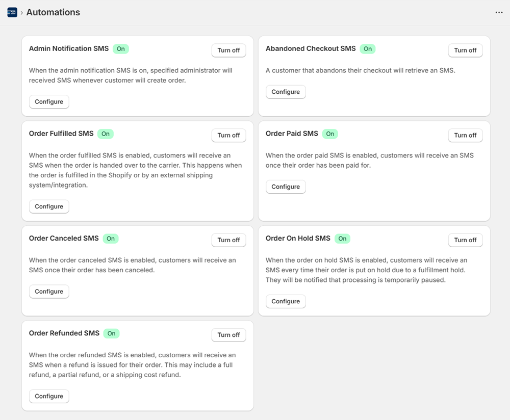This screenshot has height=420, width=510.
Task: Open the three-dot more options menu
Action: [x=499, y=12]
